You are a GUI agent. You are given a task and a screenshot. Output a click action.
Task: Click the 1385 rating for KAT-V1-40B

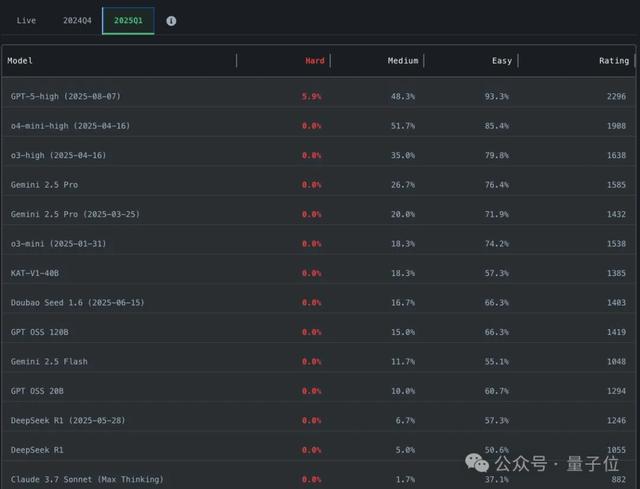(616, 273)
